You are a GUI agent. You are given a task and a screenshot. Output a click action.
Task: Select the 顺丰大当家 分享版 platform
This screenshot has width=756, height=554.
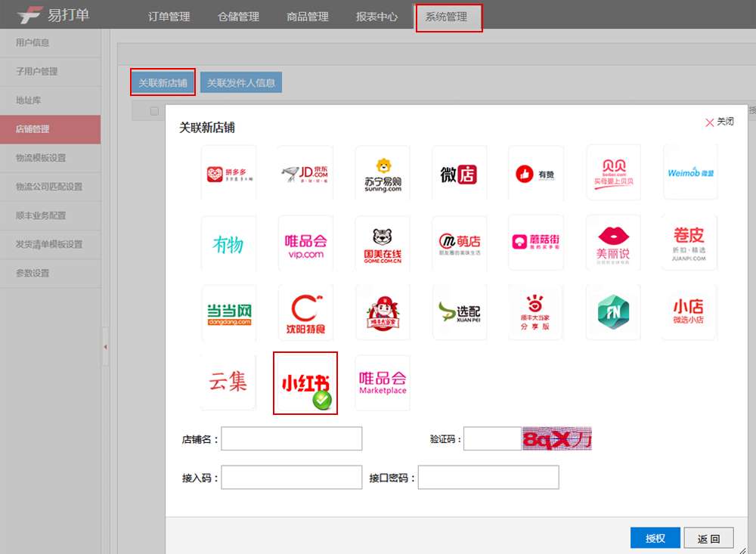(x=536, y=312)
